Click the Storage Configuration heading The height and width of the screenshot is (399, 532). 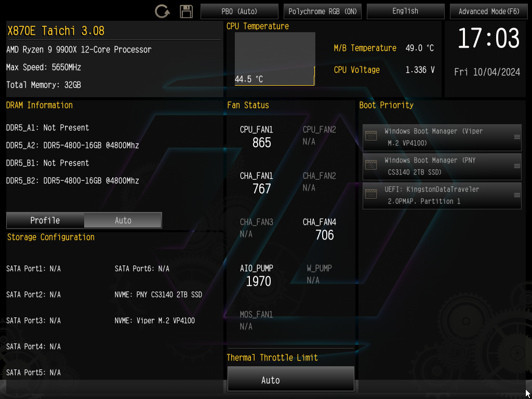click(51, 237)
